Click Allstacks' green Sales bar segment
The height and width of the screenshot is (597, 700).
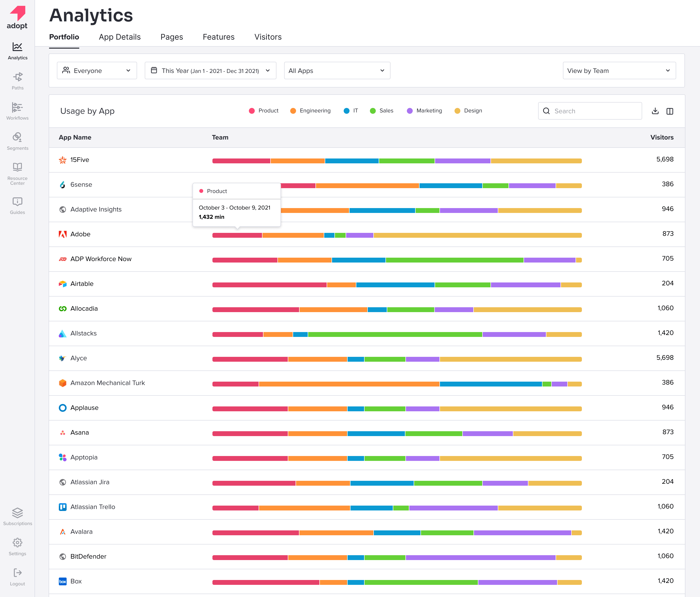[x=395, y=334]
